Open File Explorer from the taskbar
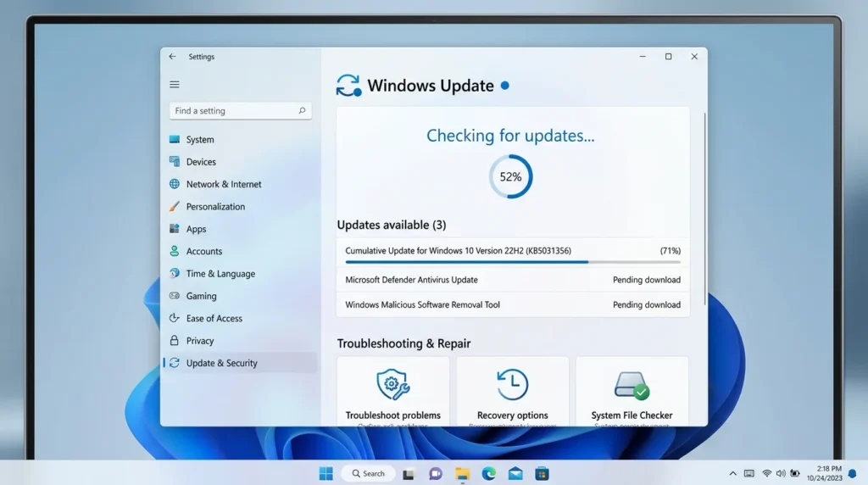 click(462, 474)
